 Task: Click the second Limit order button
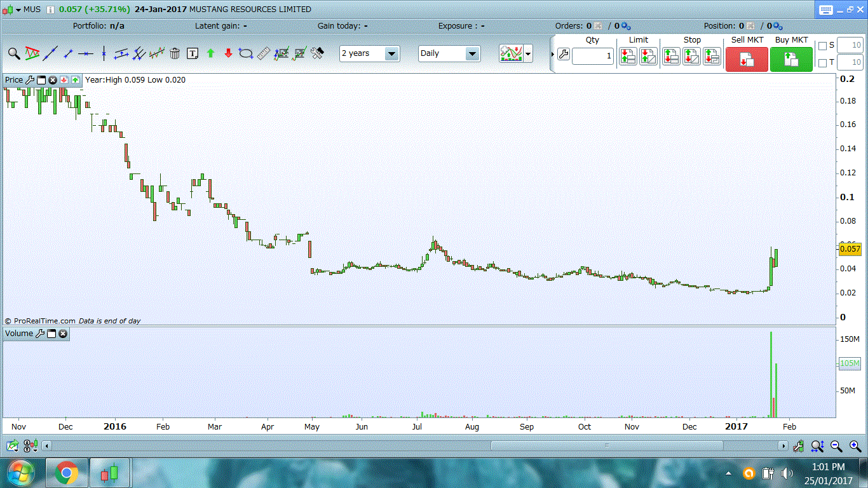point(649,56)
